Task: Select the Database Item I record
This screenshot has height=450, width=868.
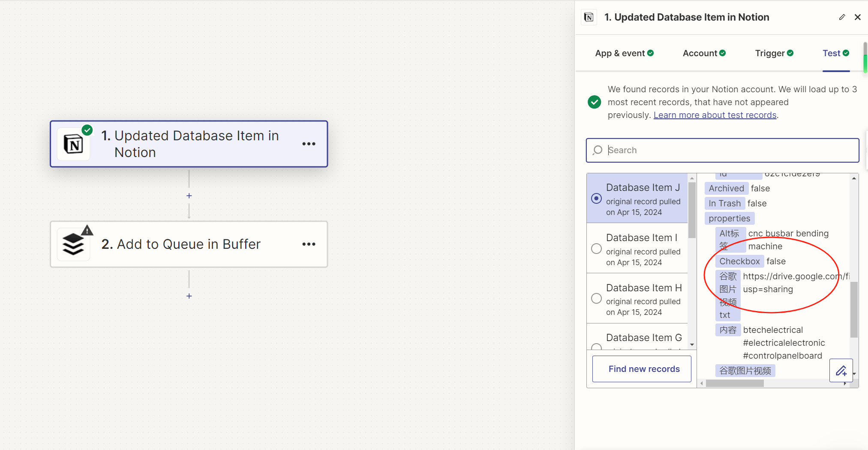Action: pos(637,249)
